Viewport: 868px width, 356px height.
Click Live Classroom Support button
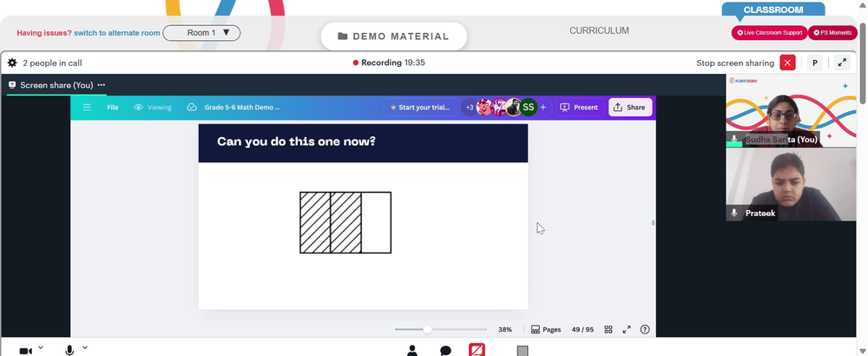[x=769, y=33]
